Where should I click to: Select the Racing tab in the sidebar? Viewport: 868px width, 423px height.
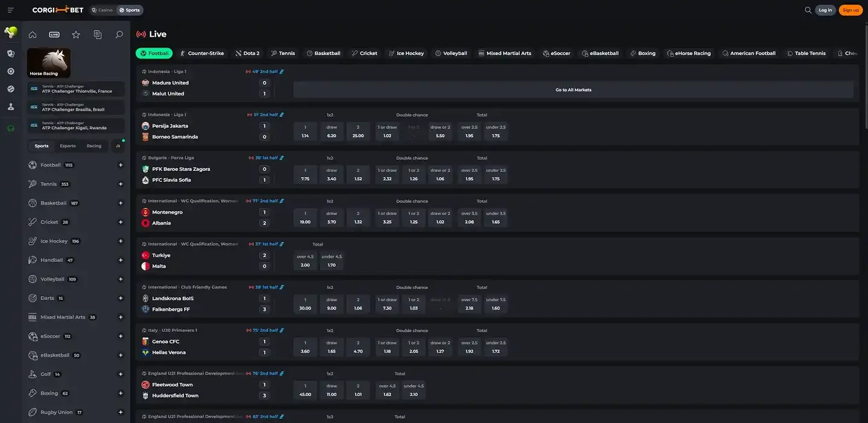coord(94,146)
